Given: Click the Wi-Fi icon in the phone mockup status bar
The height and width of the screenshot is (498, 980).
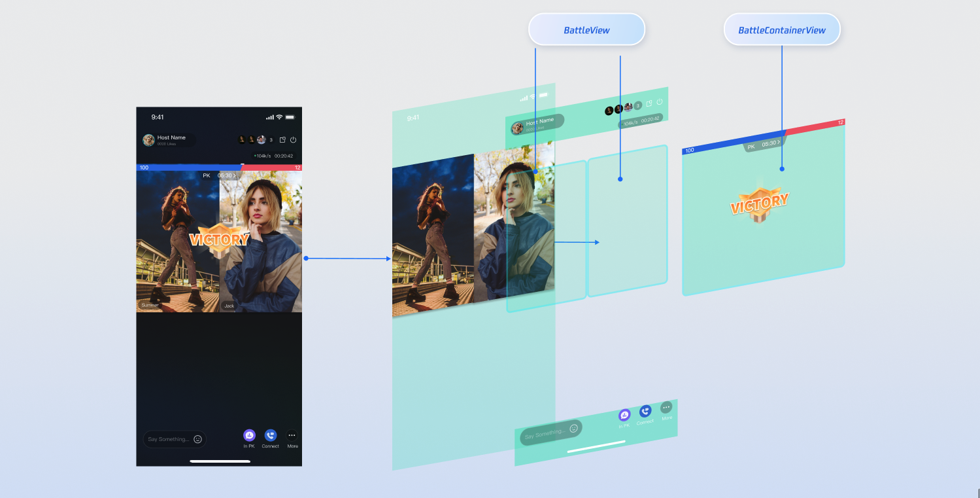Looking at the screenshot, I should [x=279, y=117].
